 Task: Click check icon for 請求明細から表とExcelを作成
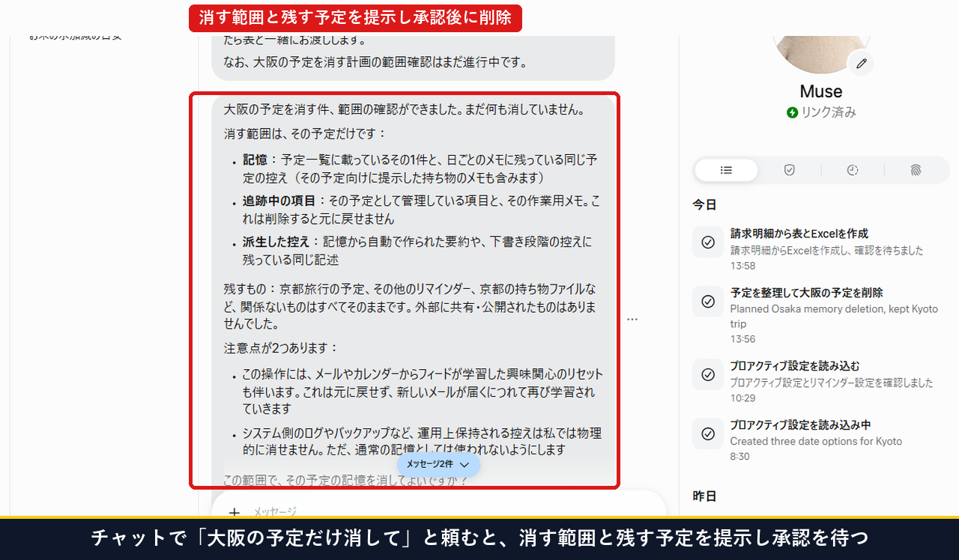point(708,242)
